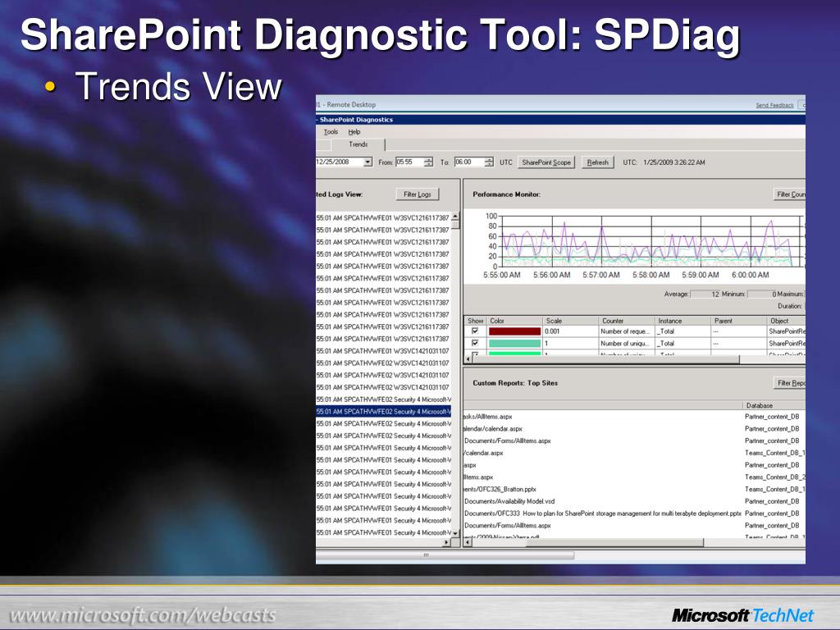Click the From time spinner arrows
This screenshot has height=630, width=840.
[428, 162]
